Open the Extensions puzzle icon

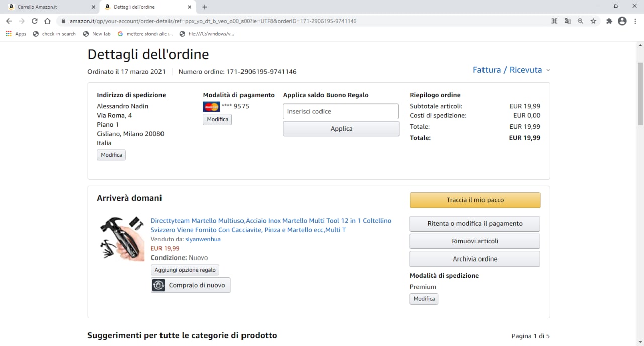(x=609, y=21)
